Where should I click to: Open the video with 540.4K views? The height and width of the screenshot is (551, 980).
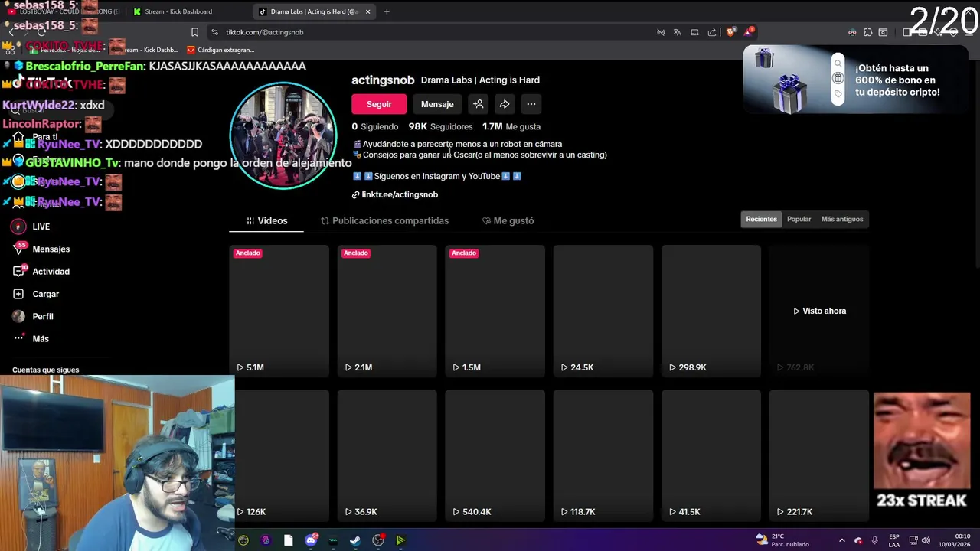coord(495,456)
